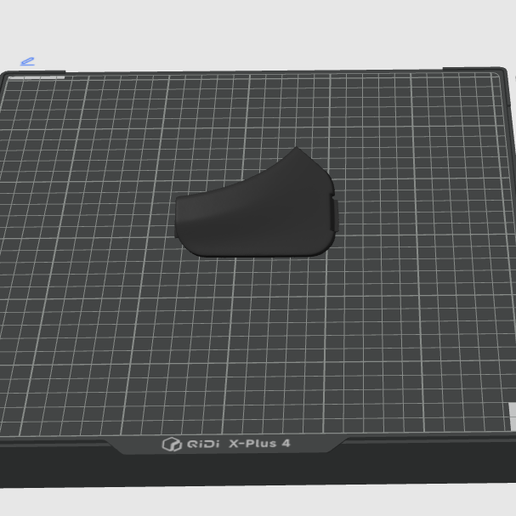Click the small light gray square at right edge
516x516 pixels.
click(x=512, y=410)
